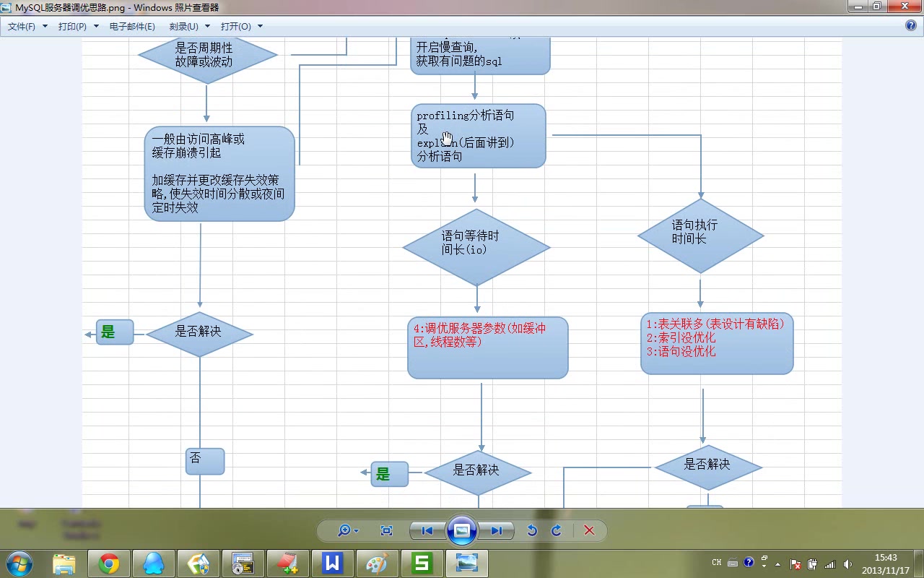Viewport: 924px width, 578px height.
Task: Start the slideshow with center button
Action: (462, 530)
